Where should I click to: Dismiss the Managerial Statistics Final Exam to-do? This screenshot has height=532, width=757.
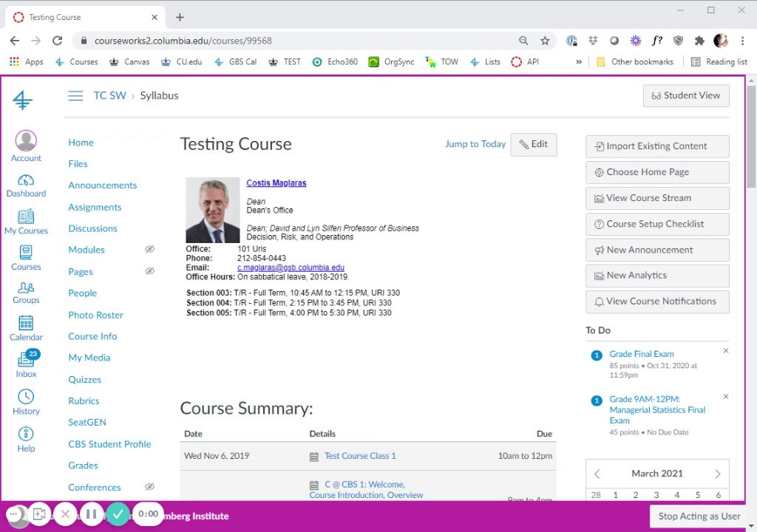[726, 396]
